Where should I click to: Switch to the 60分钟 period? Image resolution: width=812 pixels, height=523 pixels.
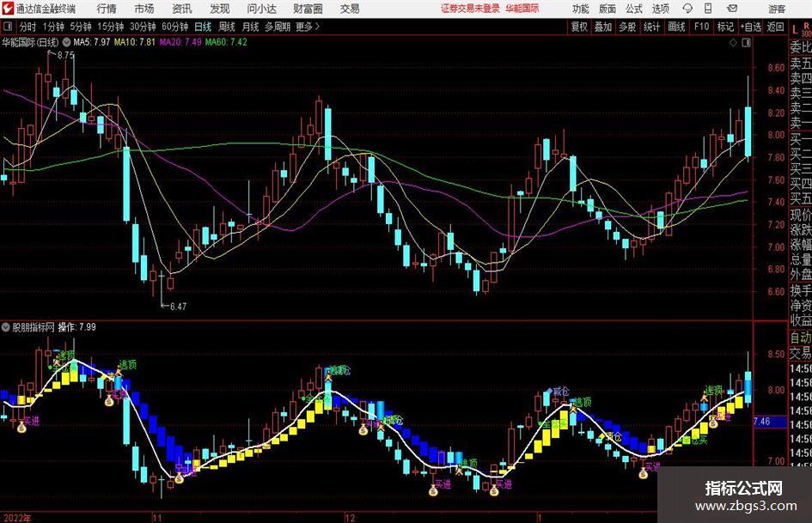tap(174, 27)
